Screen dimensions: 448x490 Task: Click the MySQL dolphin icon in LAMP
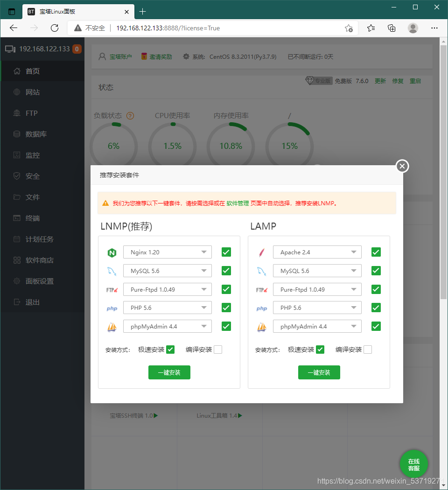tap(262, 271)
